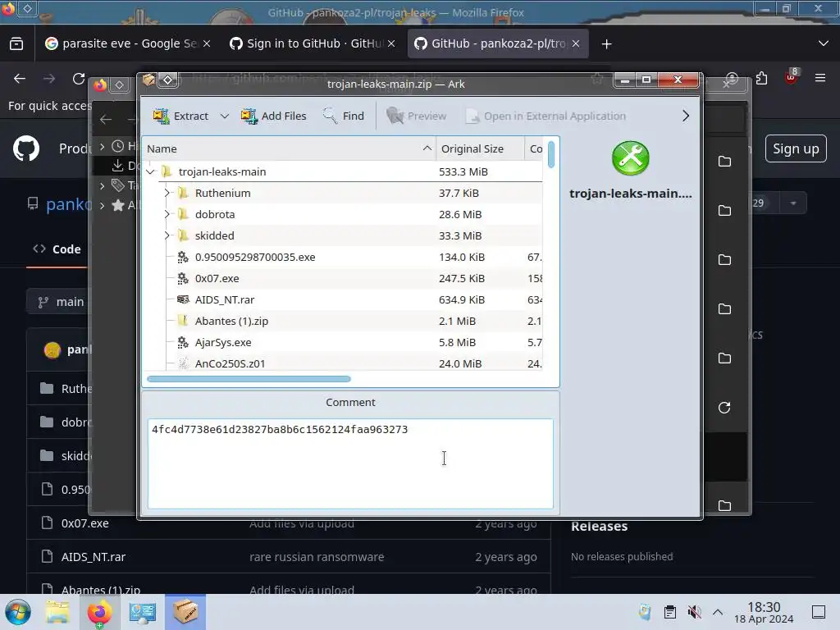Open the list all tabs dropdown
This screenshot has height=630, width=840.
click(824, 43)
